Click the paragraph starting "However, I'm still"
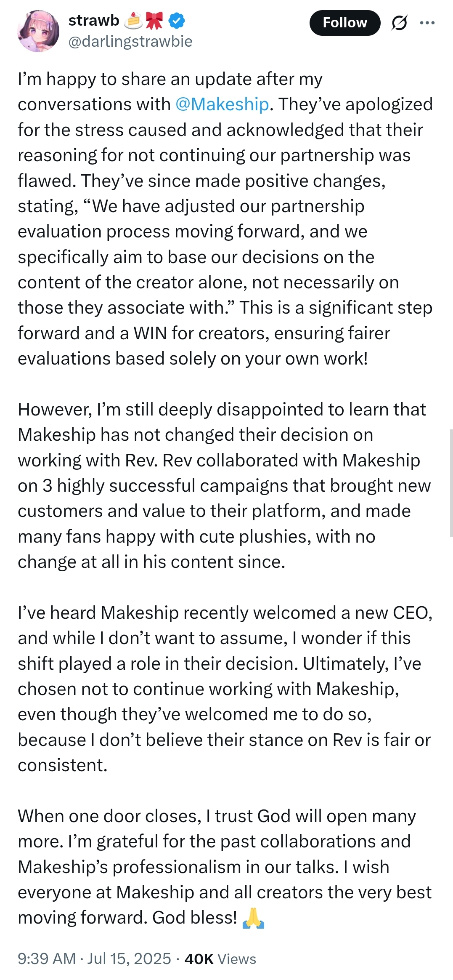453x980 pixels. click(219, 485)
